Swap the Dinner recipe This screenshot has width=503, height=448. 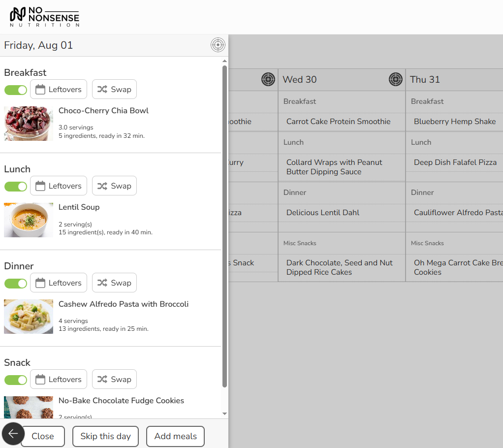(114, 283)
